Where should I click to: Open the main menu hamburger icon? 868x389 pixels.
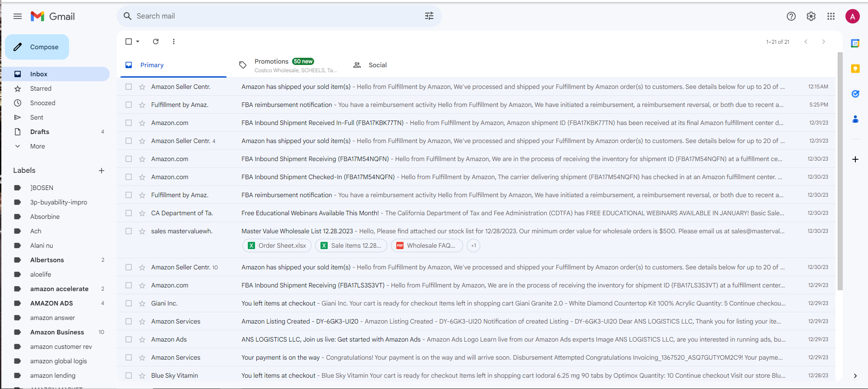18,16
